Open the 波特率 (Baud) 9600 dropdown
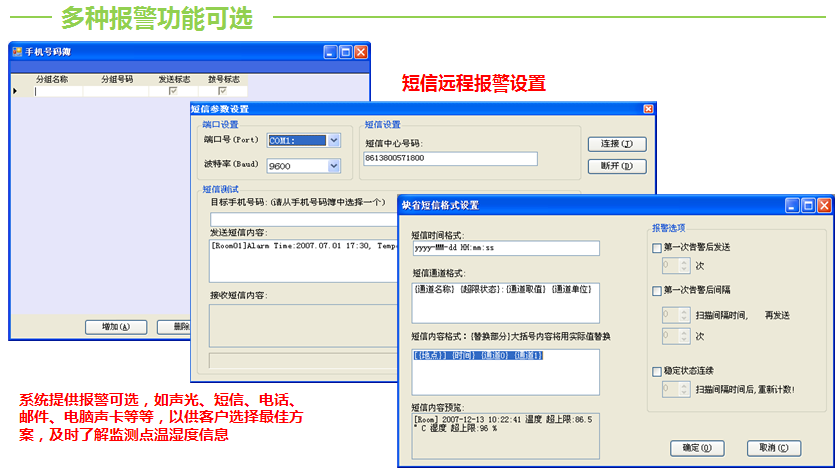839x471 pixels. pos(334,166)
